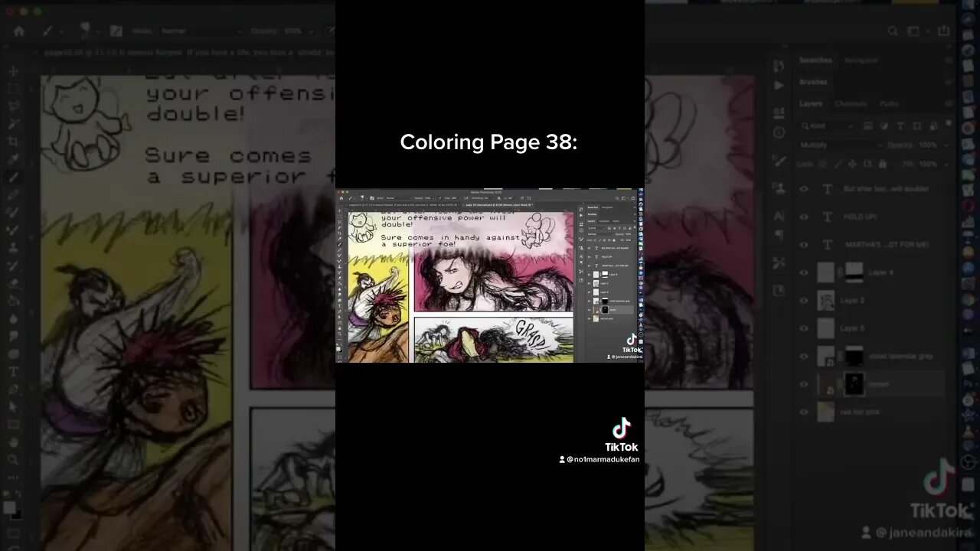Switch to the Navigator tab in the enlarged panel
980x551 pixels.
[x=862, y=60]
